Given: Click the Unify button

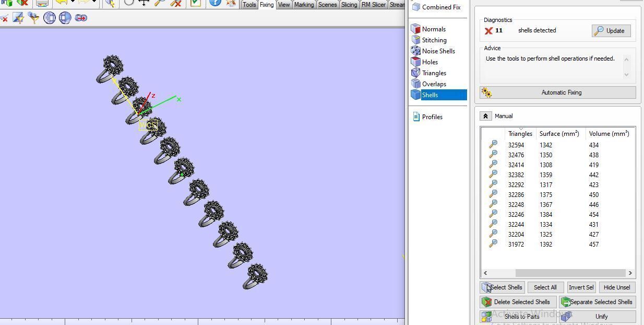Looking at the screenshot, I should (x=598, y=317).
